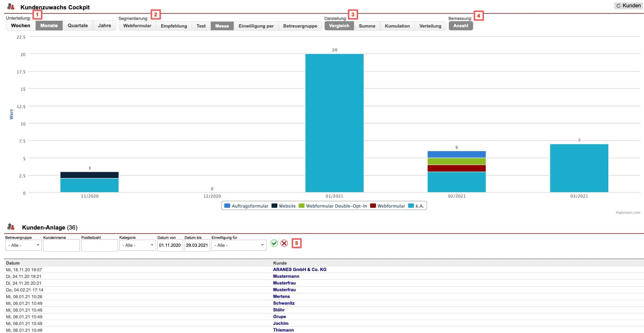Viewport: 644px width, 333px height.
Task: Toggle Website series in chart legend
Action: point(287,206)
